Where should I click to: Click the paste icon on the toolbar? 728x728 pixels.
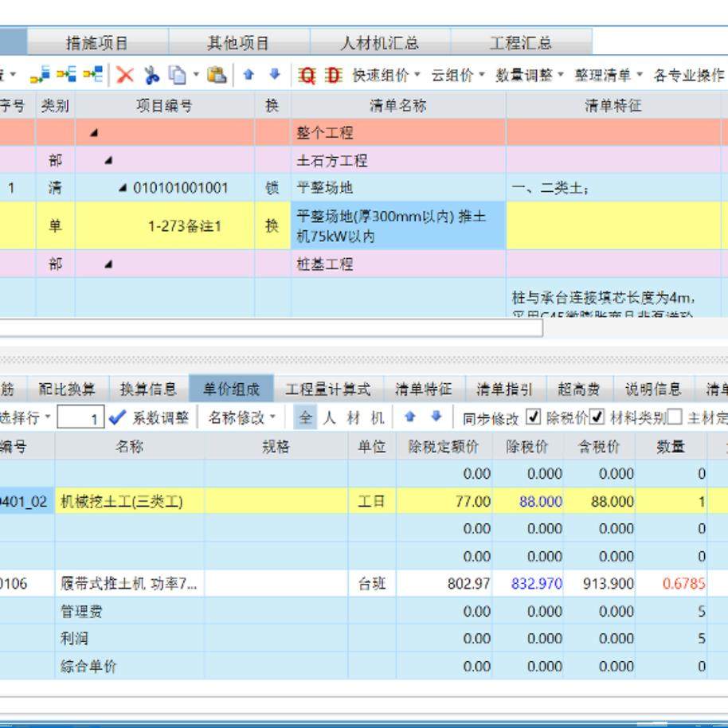[x=217, y=76]
